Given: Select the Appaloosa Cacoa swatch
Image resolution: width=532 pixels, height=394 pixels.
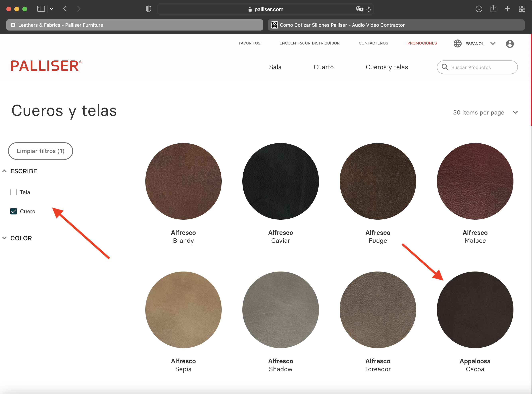Looking at the screenshot, I should (475, 310).
